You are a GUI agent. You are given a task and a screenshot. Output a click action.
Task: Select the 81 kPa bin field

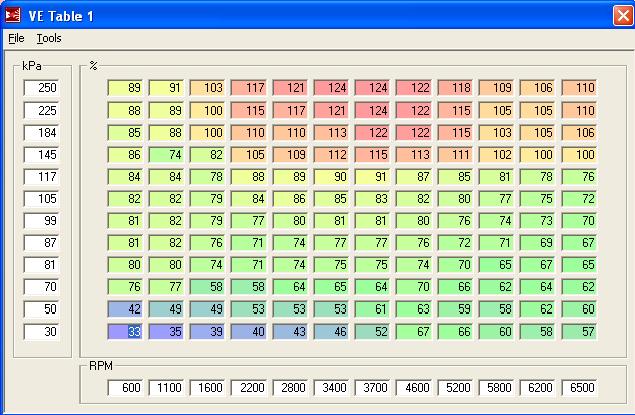pyautogui.click(x=42, y=265)
